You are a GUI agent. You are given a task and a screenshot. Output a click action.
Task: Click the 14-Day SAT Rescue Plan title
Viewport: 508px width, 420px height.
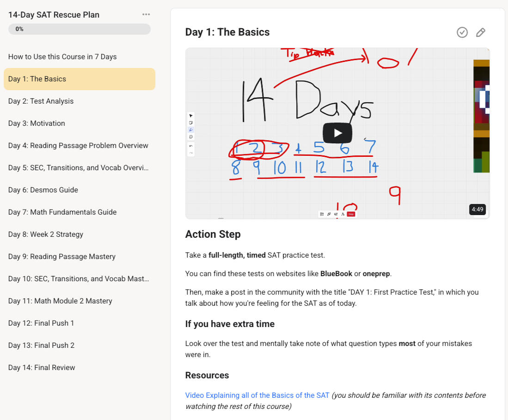(x=54, y=15)
